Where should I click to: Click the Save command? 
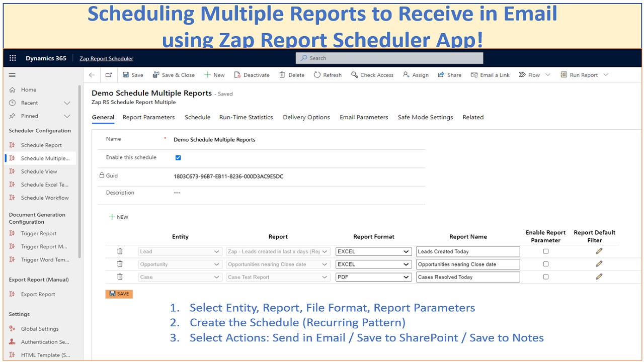(x=133, y=75)
